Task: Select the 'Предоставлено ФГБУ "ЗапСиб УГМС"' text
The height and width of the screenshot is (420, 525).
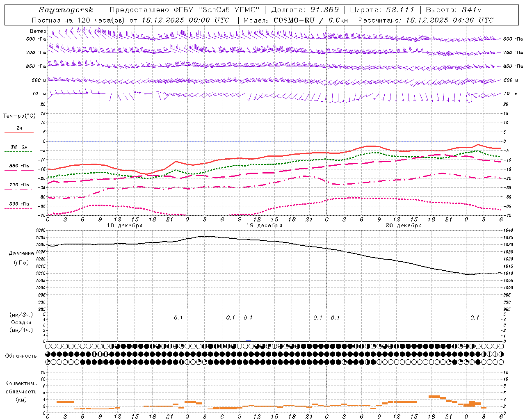Action: coord(185,10)
